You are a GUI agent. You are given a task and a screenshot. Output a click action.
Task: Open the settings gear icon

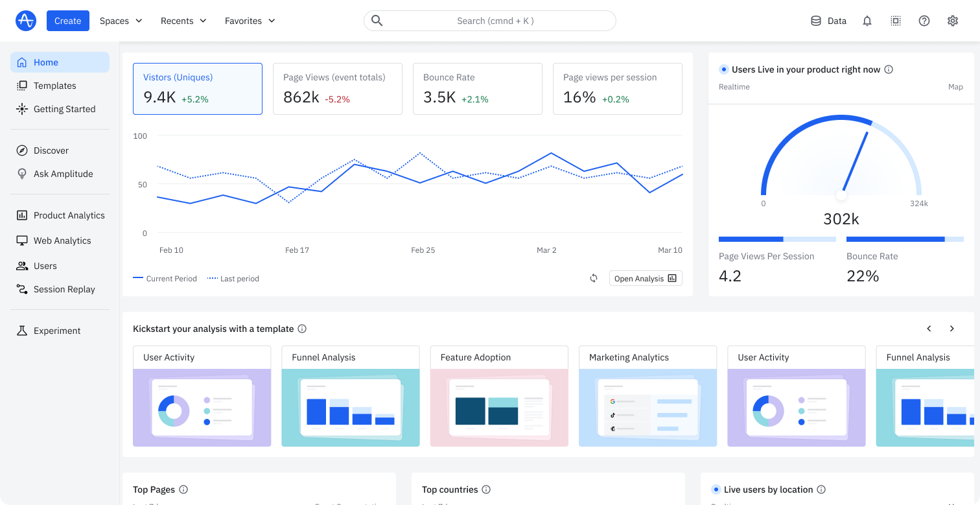(x=953, y=21)
